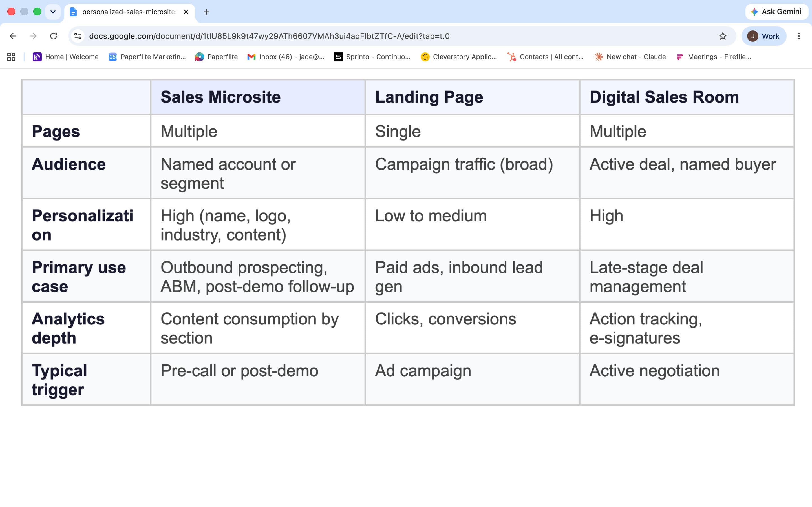The height and width of the screenshot is (507, 812).
Task: Expand the tab search dropdown chevron
Action: [x=53, y=12]
